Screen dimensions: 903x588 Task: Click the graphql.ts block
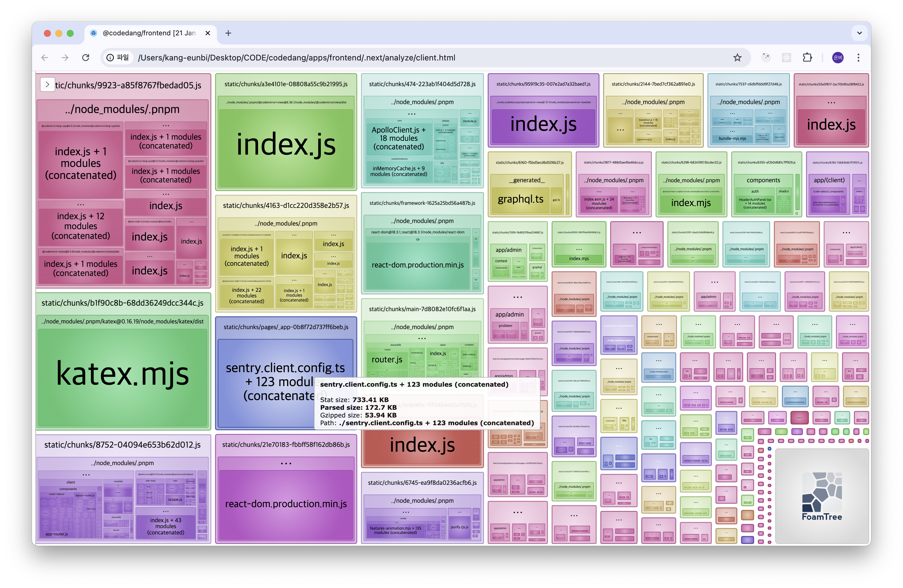pos(520,199)
